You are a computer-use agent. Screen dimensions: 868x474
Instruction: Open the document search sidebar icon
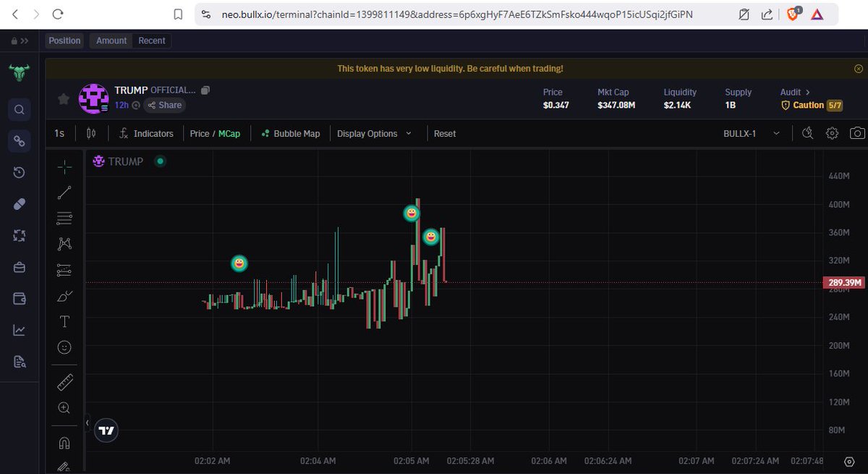[x=20, y=361]
